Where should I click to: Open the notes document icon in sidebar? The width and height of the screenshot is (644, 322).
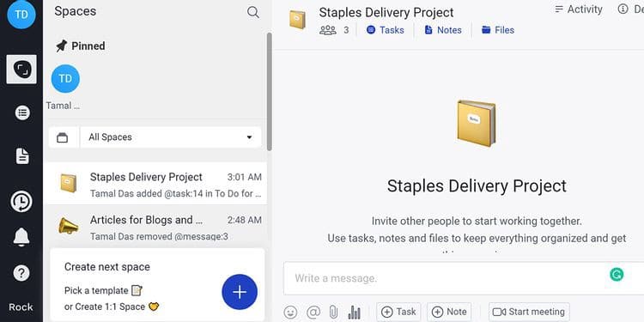click(x=22, y=156)
